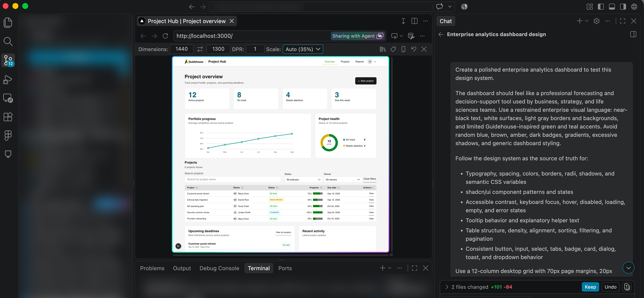
Task: Toggle bottom panel layout icon
Action: pyautogui.click(x=612, y=6)
